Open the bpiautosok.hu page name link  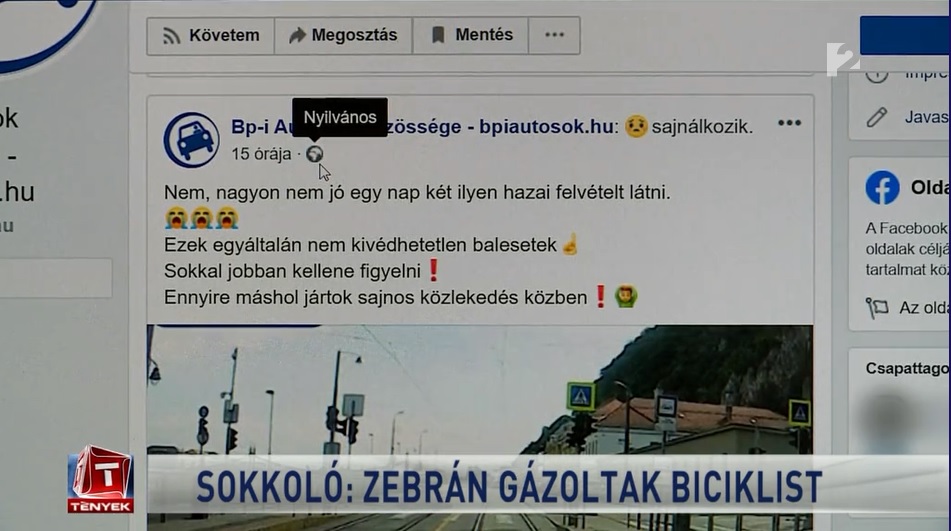pos(422,127)
